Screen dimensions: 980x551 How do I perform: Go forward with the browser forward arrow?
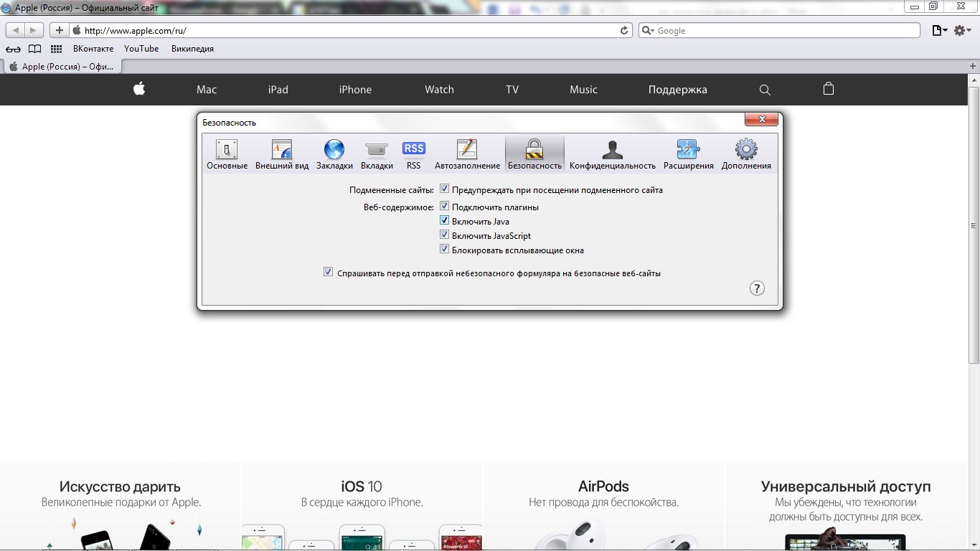[34, 30]
